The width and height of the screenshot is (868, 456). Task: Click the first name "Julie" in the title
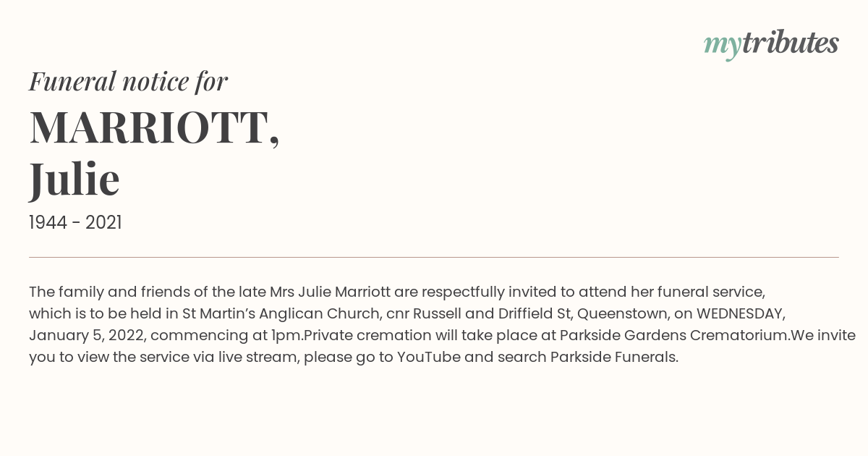pos(75,180)
